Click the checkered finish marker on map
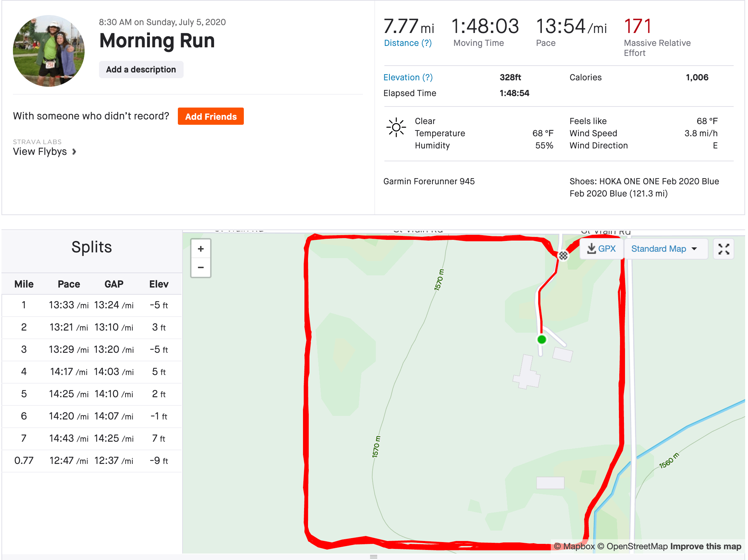The width and height of the screenshot is (748, 560). pos(563,255)
